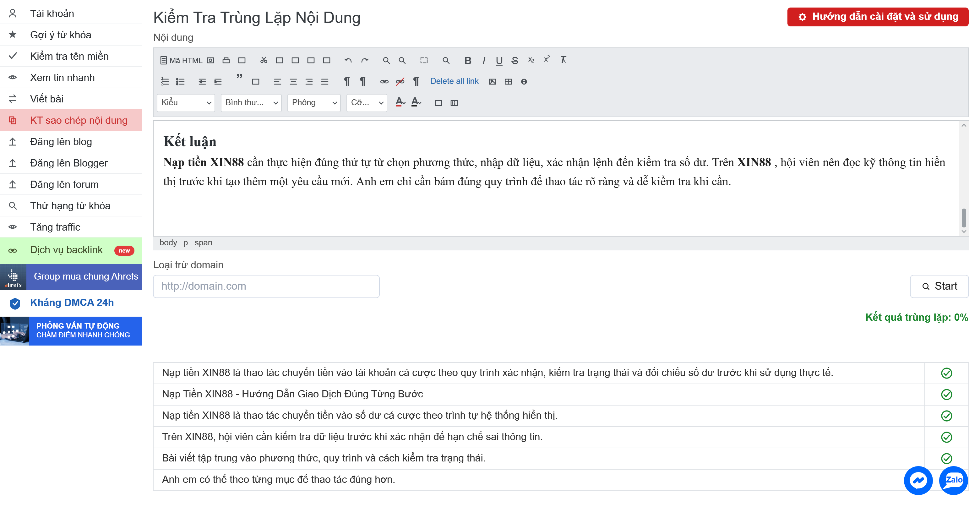Screen dimensions: 980x507
Task: Click the insert table icon
Action: [x=508, y=81]
